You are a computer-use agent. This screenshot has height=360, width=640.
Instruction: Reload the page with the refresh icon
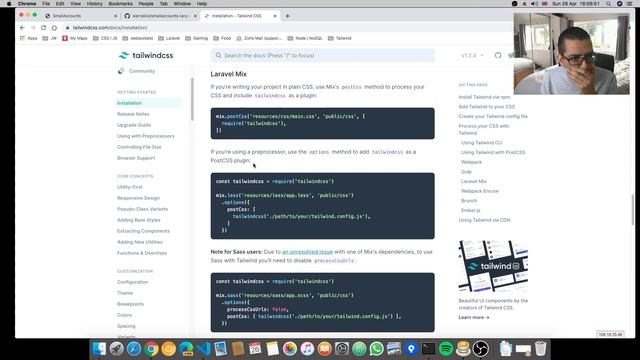coord(44,27)
